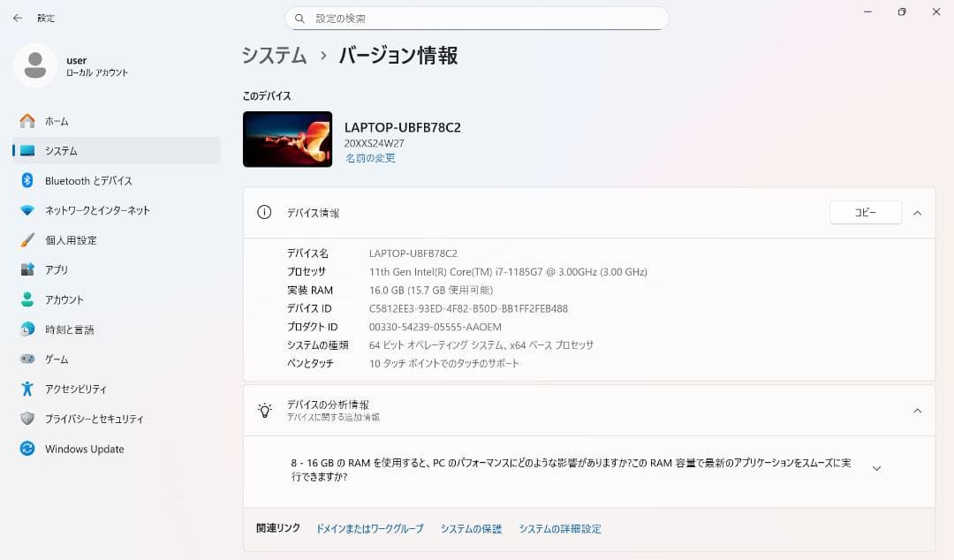Click the Bluetooth icon in sidebar
The width and height of the screenshot is (954, 560).
(x=27, y=180)
